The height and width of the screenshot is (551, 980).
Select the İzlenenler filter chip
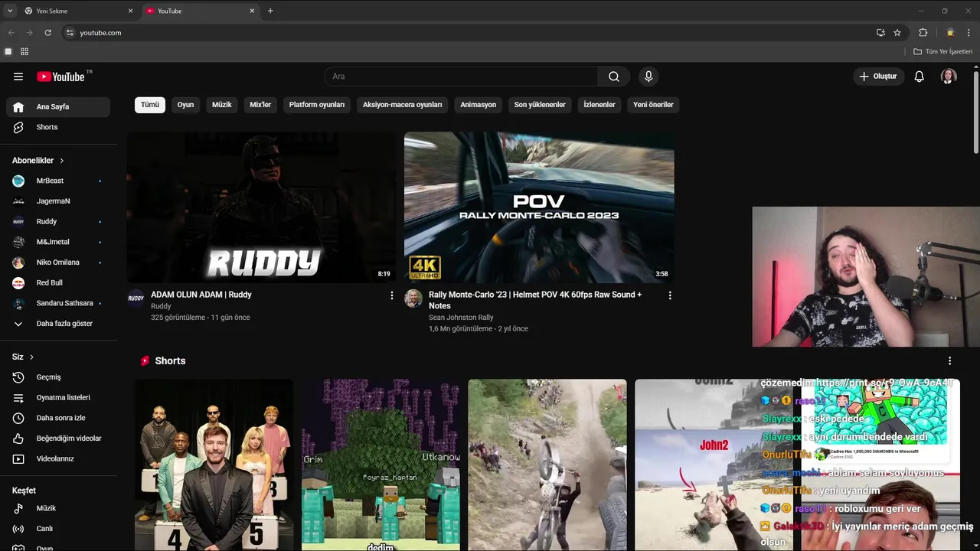pos(599,105)
